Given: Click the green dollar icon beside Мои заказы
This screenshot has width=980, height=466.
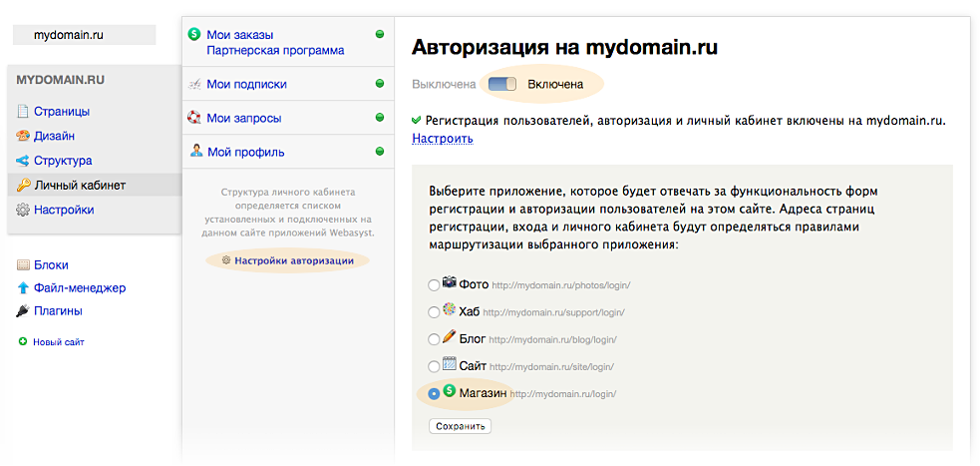Looking at the screenshot, I should [x=194, y=35].
